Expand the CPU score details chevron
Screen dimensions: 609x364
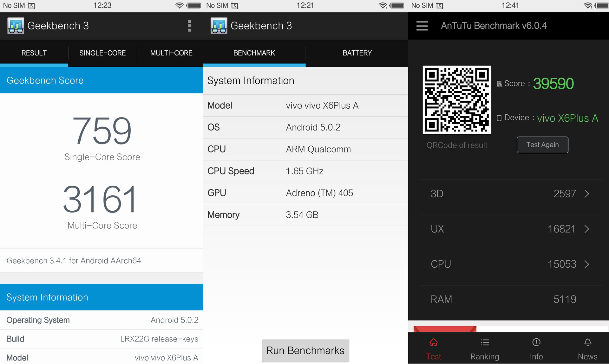[587, 264]
